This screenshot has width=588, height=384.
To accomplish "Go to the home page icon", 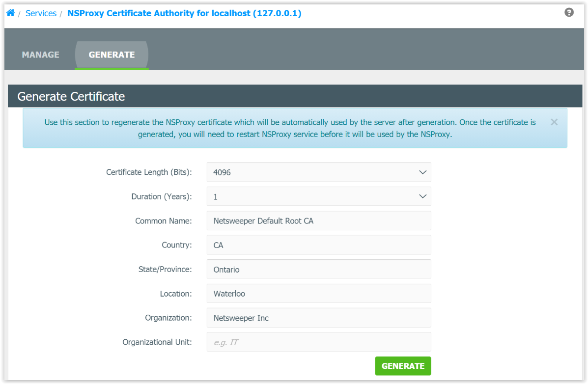I will point(10,13).
